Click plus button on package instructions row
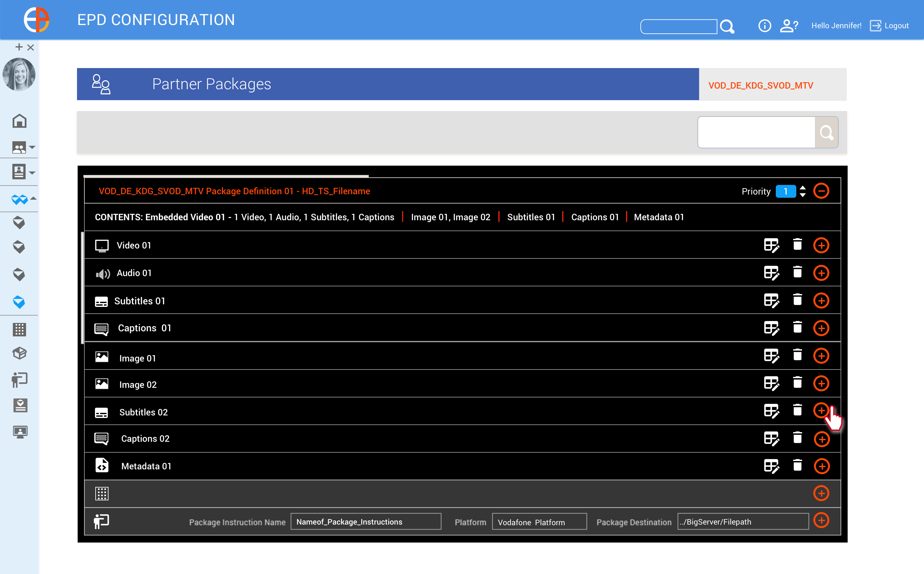 pyautogui.click(x=821, y=520)
